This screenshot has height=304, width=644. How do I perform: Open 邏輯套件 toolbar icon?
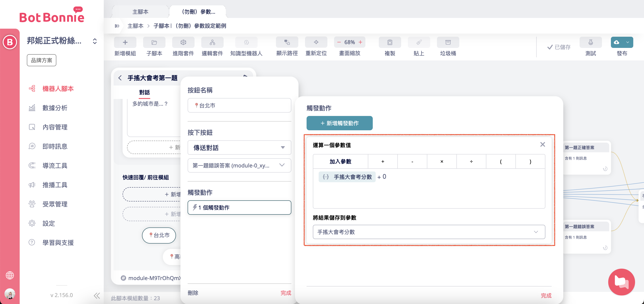(x=212, y=42)
